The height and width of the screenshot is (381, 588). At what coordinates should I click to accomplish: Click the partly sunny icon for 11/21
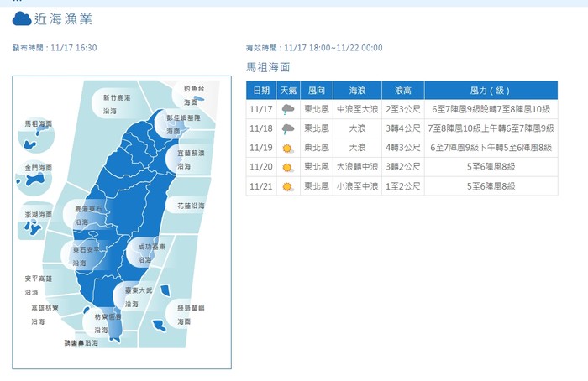tap(288, 186)
